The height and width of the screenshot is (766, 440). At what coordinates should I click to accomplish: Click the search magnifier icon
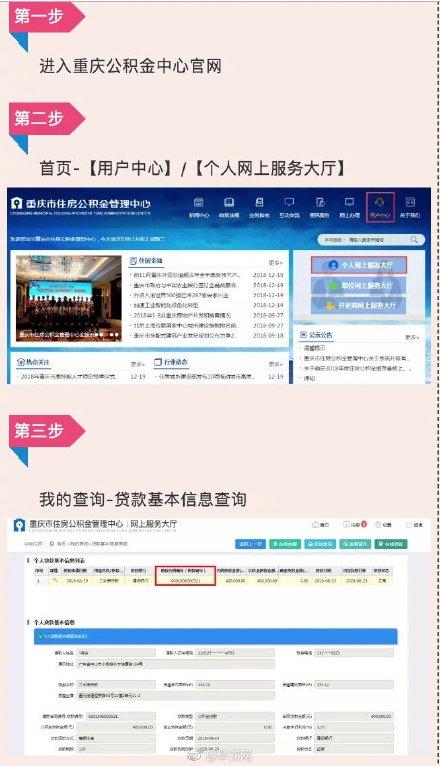(x=414, y=239)
